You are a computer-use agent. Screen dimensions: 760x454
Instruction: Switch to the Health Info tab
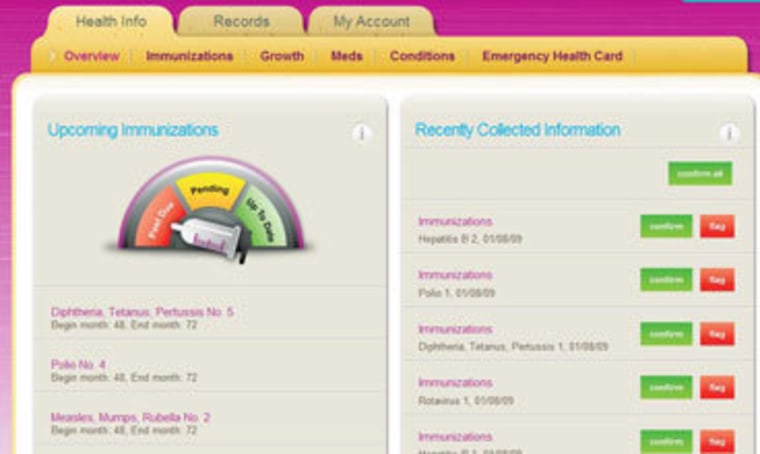111,22
